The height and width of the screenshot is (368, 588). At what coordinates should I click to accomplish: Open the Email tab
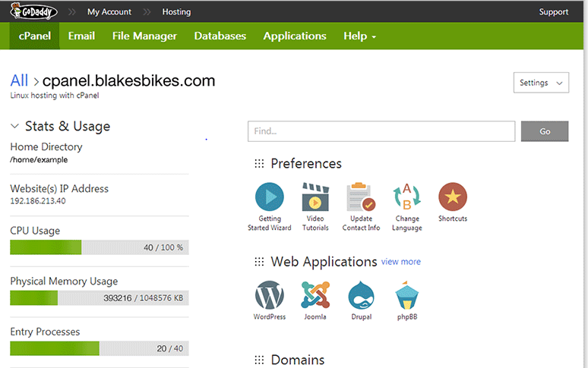point(81,36)
